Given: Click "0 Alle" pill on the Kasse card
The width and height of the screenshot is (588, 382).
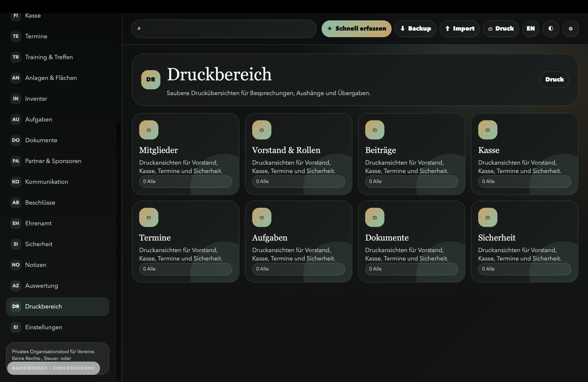Looking at the screenshot, I should (x=525, y=181).
